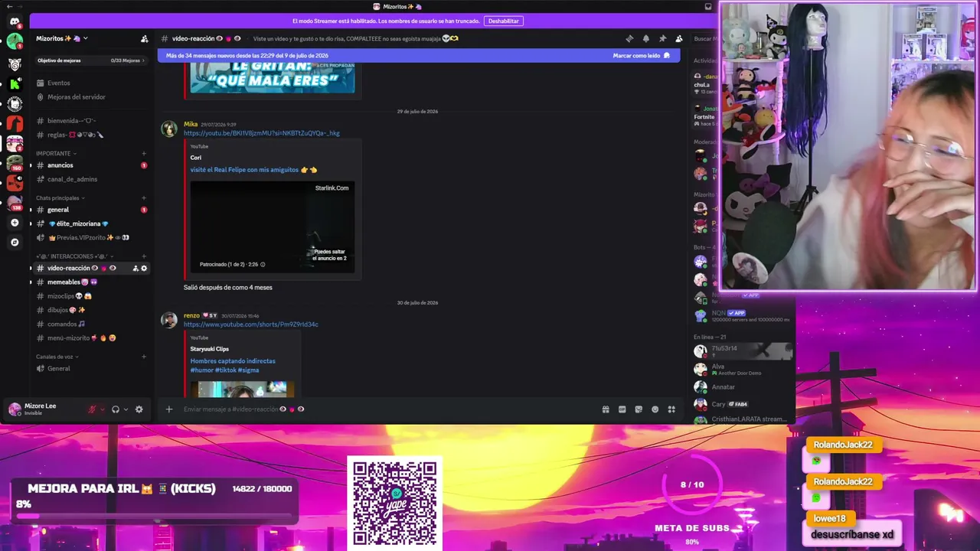Collapse the INTERACCIONES category
This screenshot has height=551, width=980.
75,256
